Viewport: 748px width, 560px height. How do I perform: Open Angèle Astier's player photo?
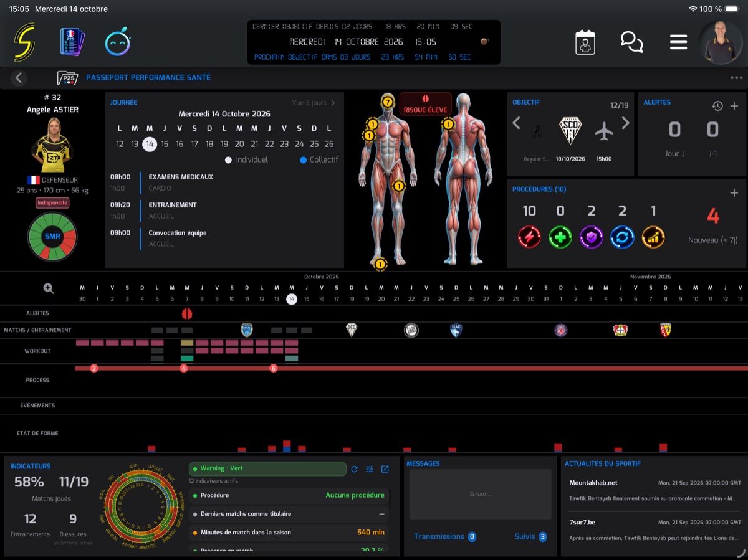(52, 145)
